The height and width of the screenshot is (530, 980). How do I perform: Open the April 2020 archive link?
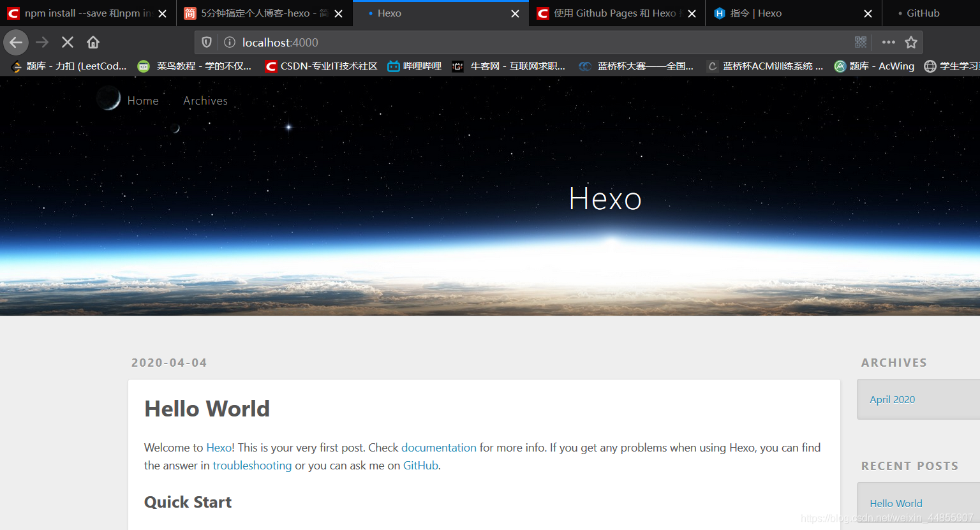click(x=892, y=399)
